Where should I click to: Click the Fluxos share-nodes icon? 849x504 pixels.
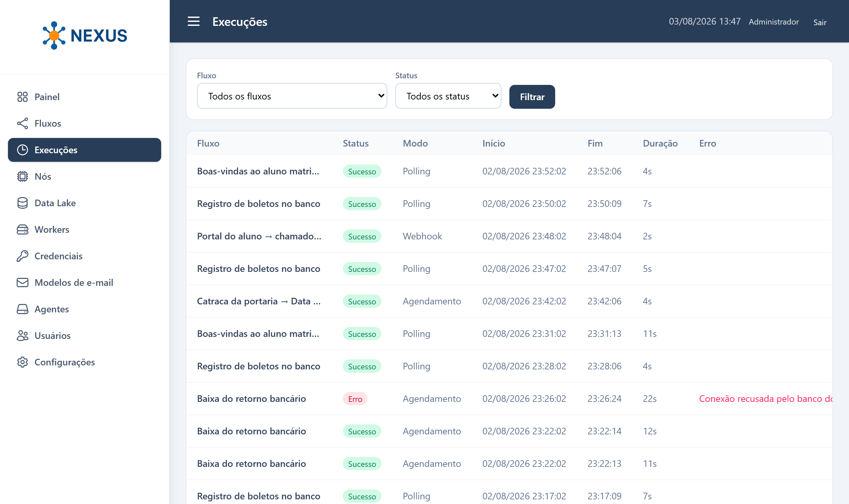click(x=23, y=123)
